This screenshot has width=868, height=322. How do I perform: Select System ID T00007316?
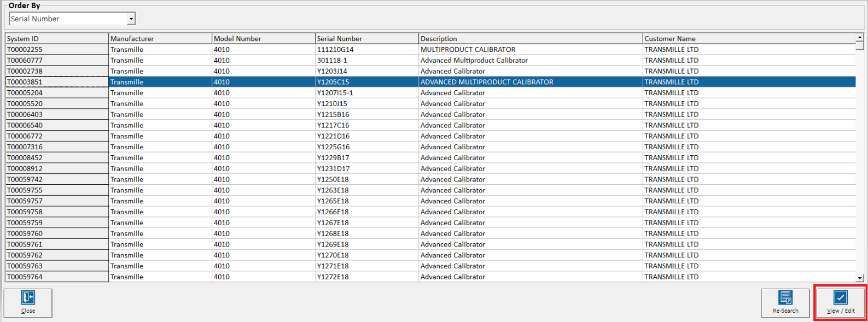pyautogui.click(x=57, y=147)
